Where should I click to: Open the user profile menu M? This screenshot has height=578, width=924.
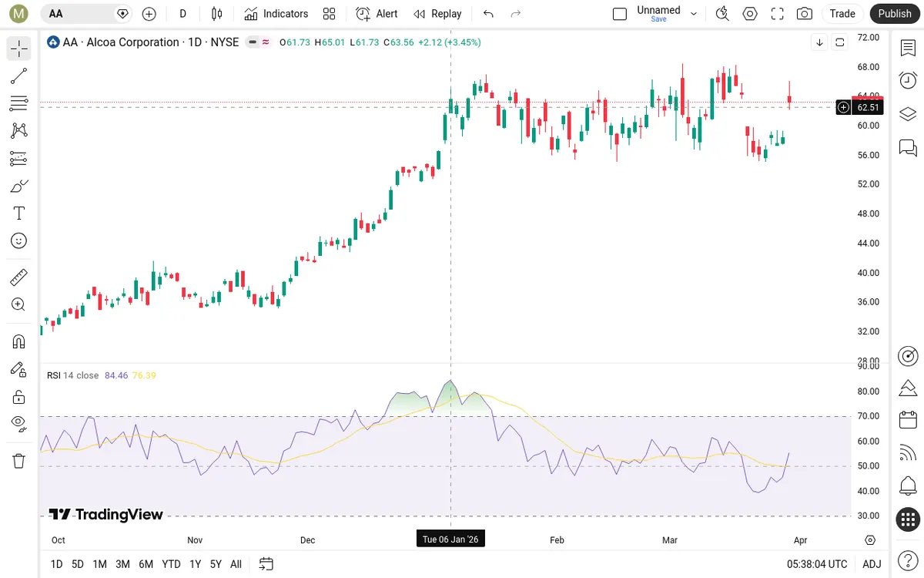coord(19,13)
